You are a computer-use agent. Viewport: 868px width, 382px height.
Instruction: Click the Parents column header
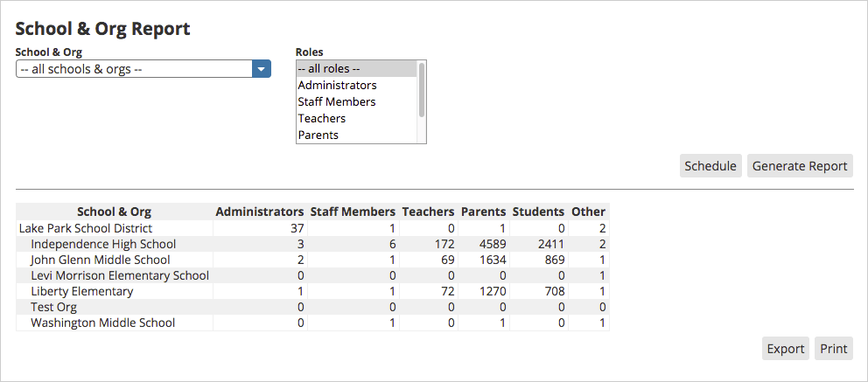click(484, 212)
